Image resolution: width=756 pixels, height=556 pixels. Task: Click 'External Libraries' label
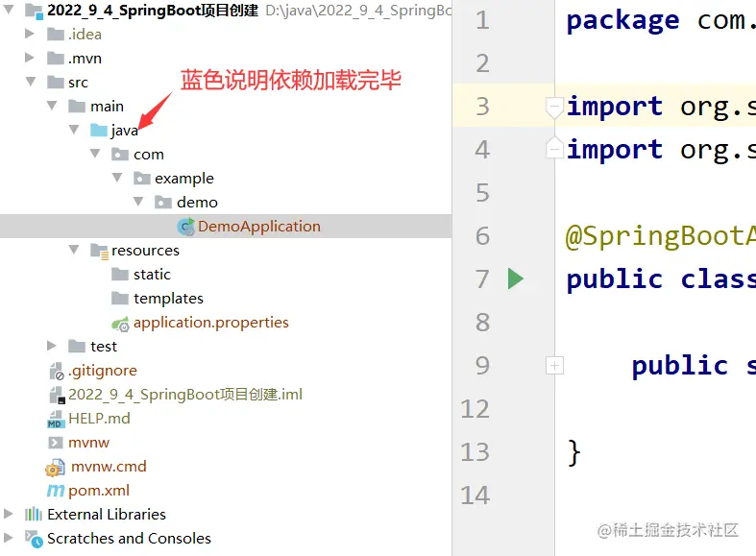point(107,514)
